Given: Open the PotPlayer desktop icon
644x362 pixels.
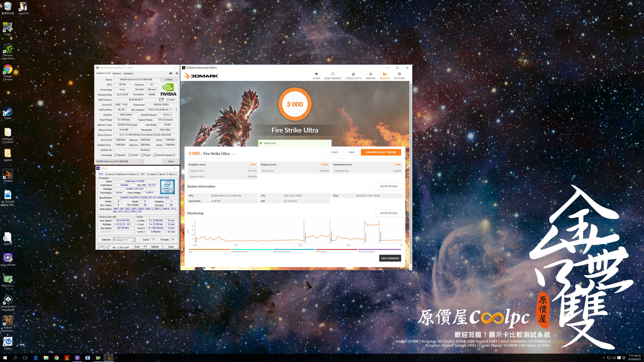Looking at the screenshot, I should [x=8, y=135].
